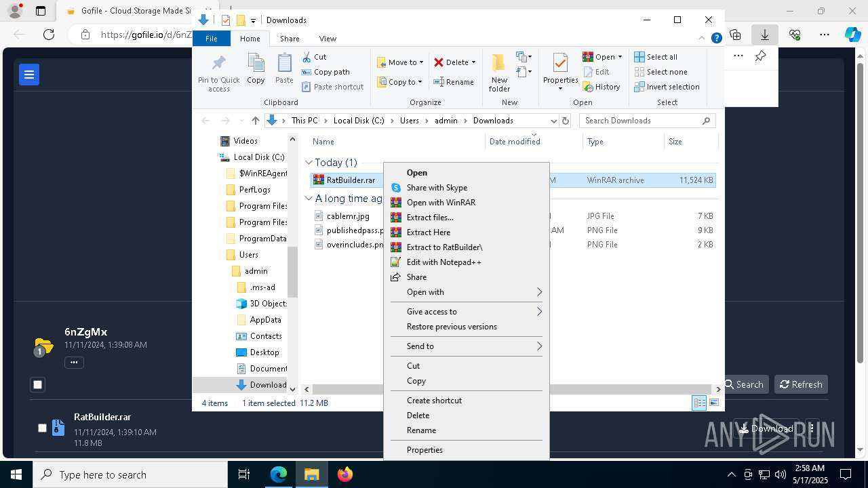The height and width of the screenshot is (488, 868).
Task: Click the ribbon Rename button
Action: pos(454,82)
